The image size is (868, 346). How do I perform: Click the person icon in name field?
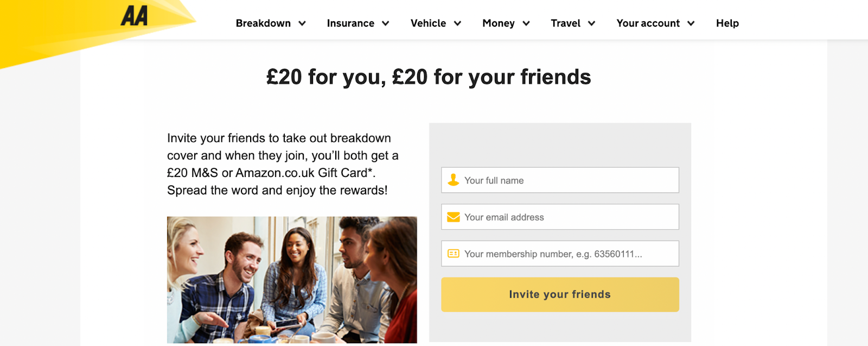click(x=454, y=180)
